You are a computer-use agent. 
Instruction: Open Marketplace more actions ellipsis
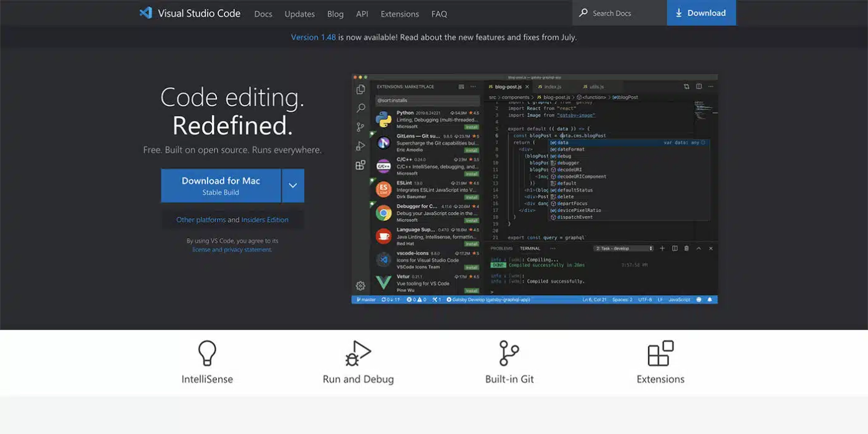pos(473,87)
